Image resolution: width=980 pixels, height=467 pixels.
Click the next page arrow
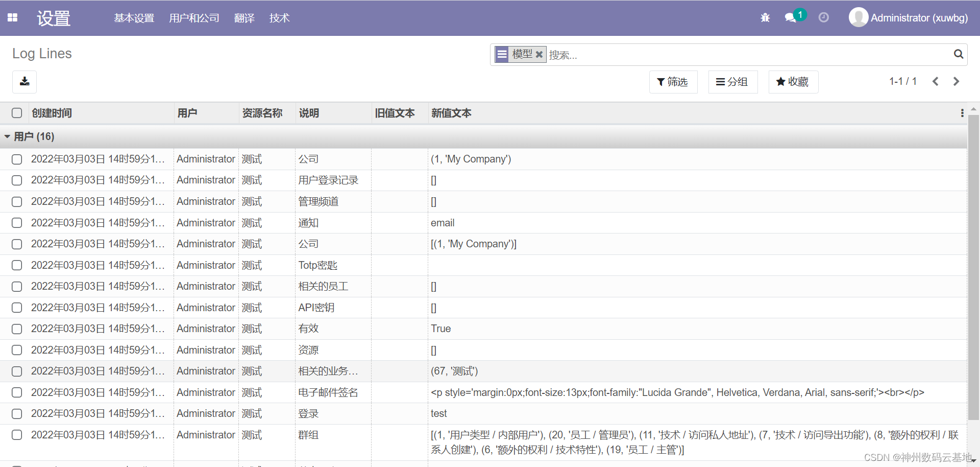coord(956,81)
